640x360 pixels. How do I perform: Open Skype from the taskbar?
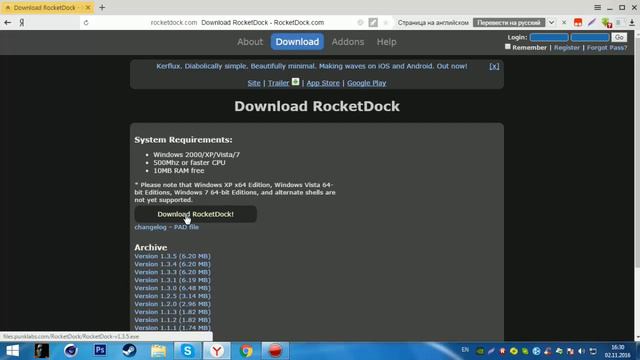[187, 350]
